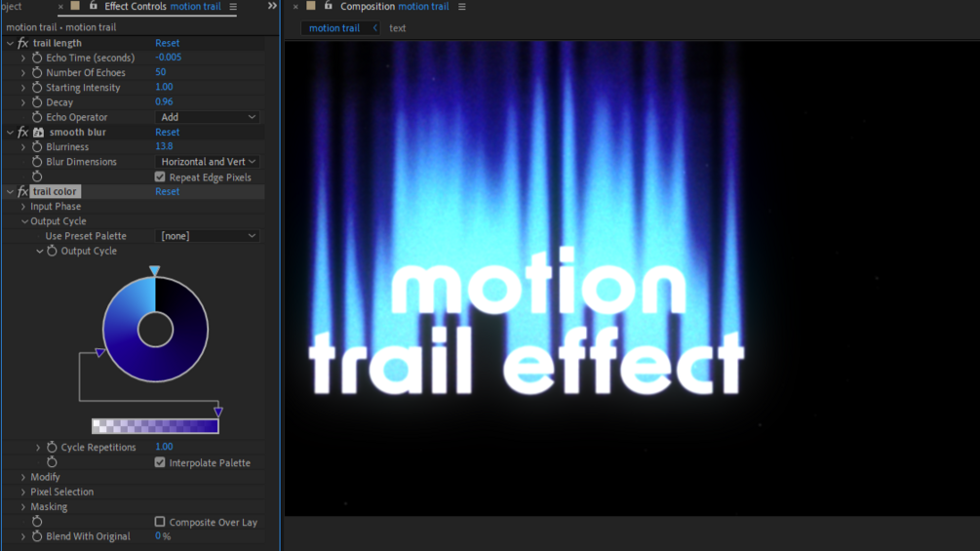
Task: Toggle stopwatch for Number Of Echoes
Action: [x=37, y=72]
